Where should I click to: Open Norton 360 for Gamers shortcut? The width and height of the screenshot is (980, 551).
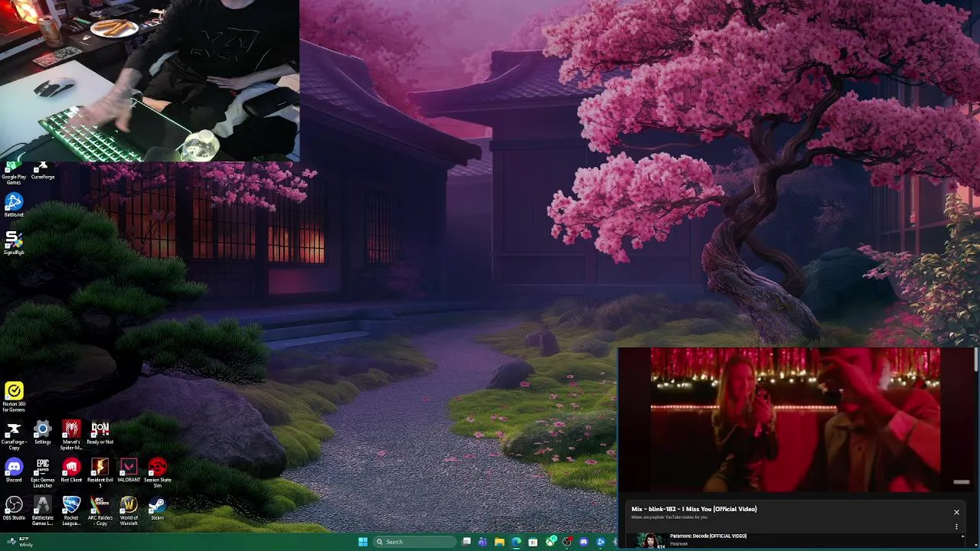(14, 398)
